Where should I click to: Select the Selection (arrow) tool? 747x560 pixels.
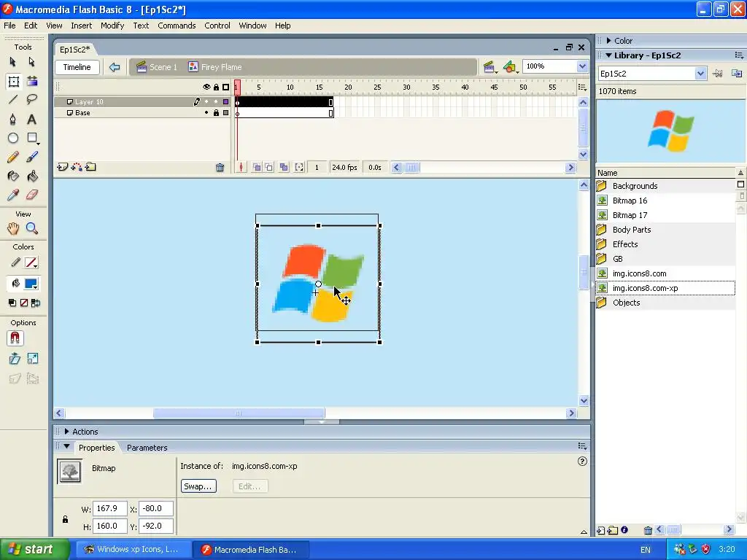click(x=13, y=62)
